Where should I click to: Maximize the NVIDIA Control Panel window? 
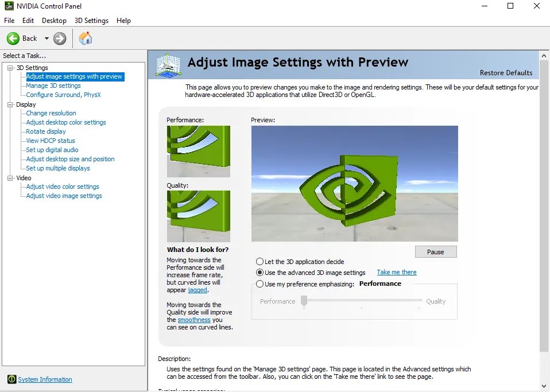[x=510, y=6]
